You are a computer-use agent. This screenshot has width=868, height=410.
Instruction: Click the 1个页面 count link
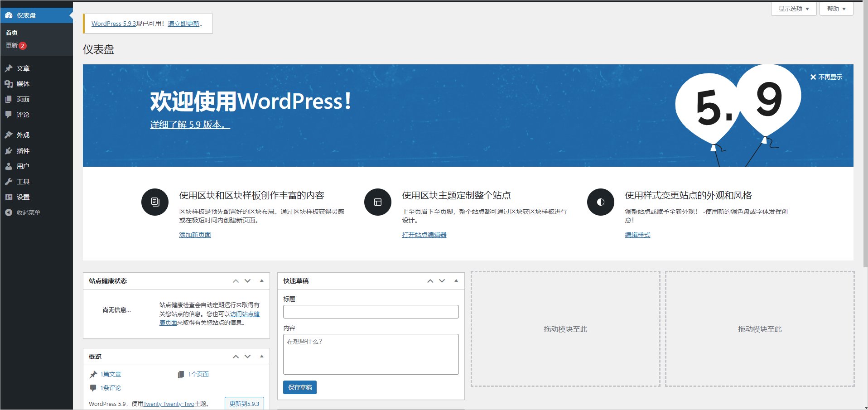pos(198,374)
